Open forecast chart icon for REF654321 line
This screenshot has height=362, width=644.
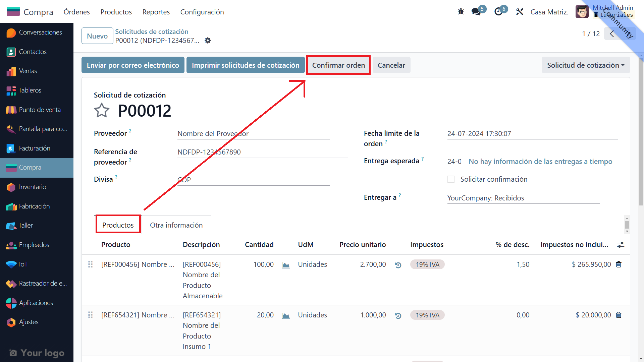pos(286,315)
